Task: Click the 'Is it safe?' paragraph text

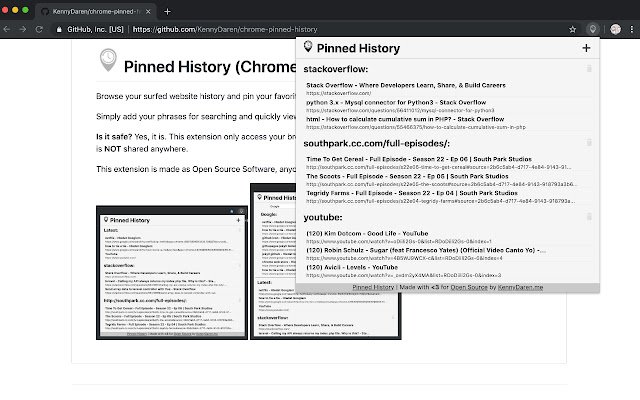Action: [196, 142]
